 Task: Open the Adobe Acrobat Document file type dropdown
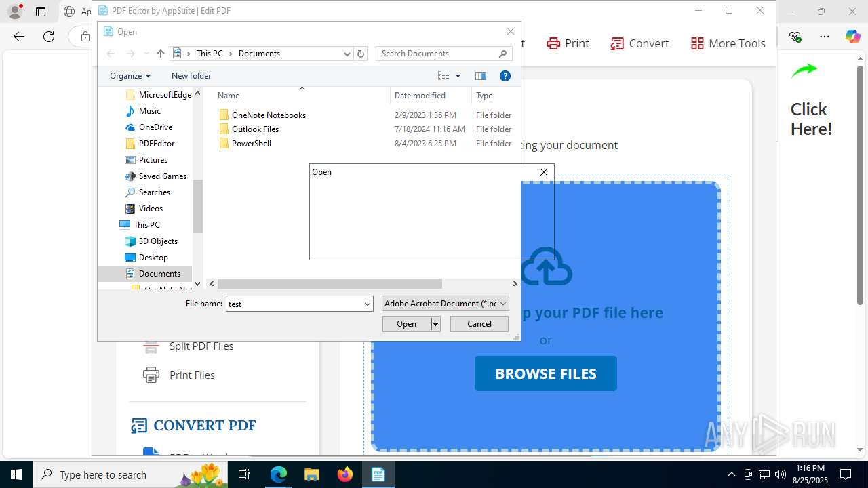(446, 304)
